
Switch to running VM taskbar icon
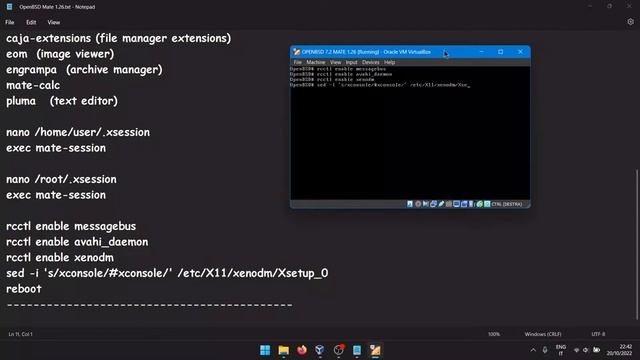click(x=375, y=350)
